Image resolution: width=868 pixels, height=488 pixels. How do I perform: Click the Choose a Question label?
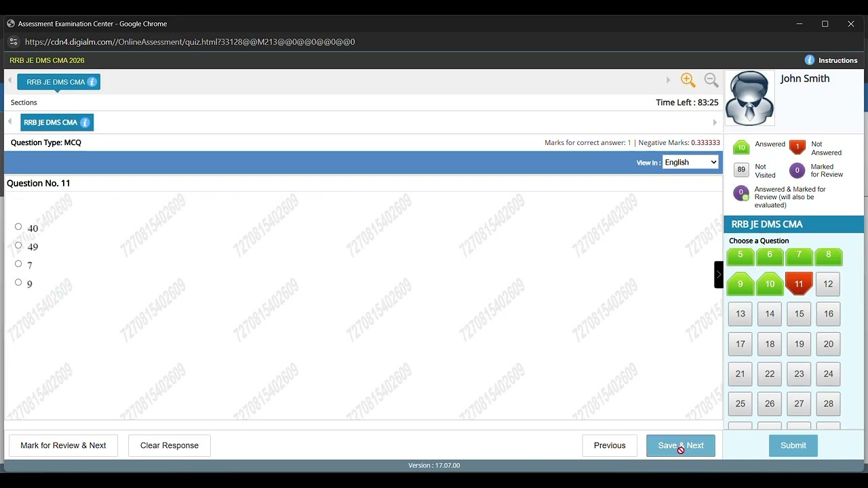[x=759, y=241]
